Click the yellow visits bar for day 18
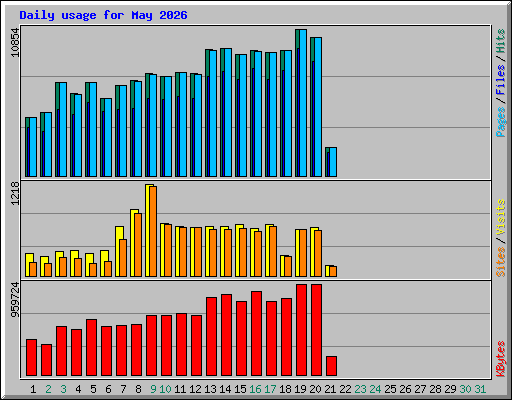 click(283, 266)
